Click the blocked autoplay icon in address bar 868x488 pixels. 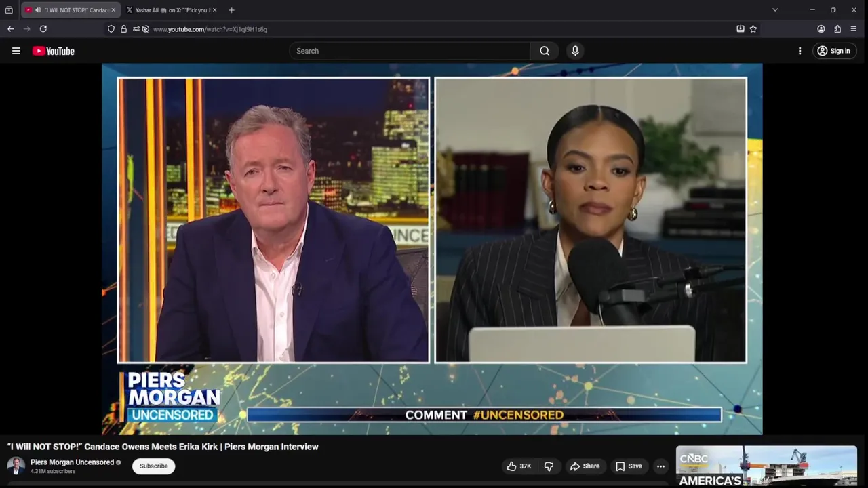145,29
